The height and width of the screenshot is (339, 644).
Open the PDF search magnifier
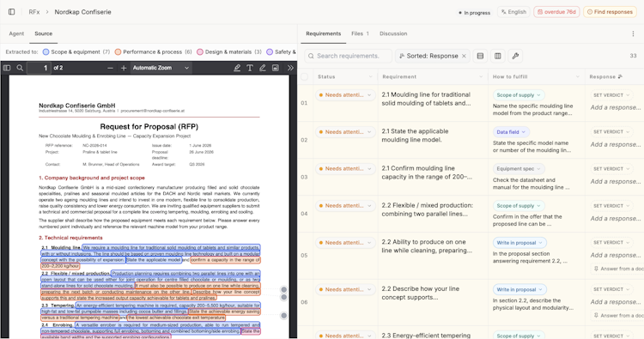pos(20,68)
